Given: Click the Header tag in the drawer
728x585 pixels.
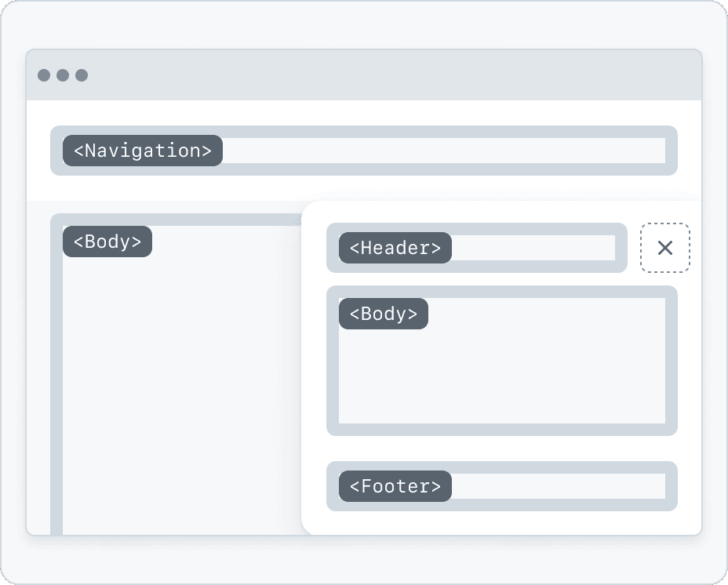Looking at the screenshot, I should (395, 248).
